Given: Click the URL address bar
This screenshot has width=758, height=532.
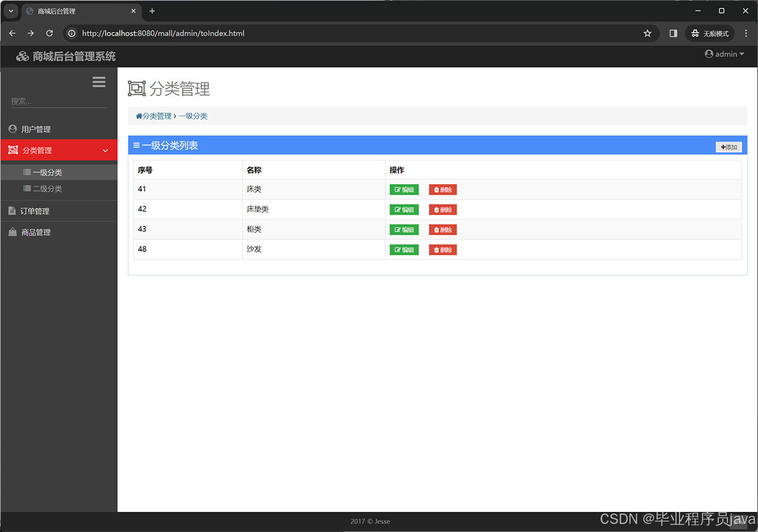Looking at the screenshot, I should click(361, 33).
